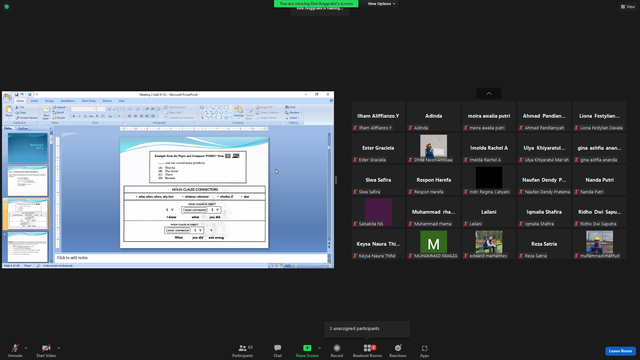Open the Animations ribbon tab
Viewport: 640px width, 360px height.
click(x=68, y=101)
